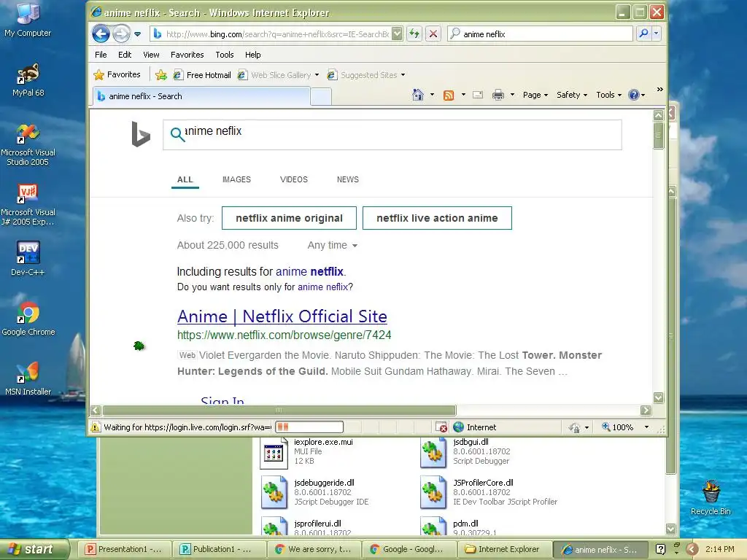Go back with the browser Back arrow

click(x=101, y=34)
